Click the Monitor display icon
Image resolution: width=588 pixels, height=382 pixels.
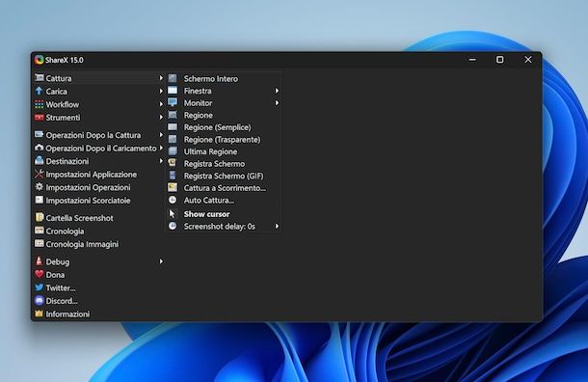tap(173, 102)
